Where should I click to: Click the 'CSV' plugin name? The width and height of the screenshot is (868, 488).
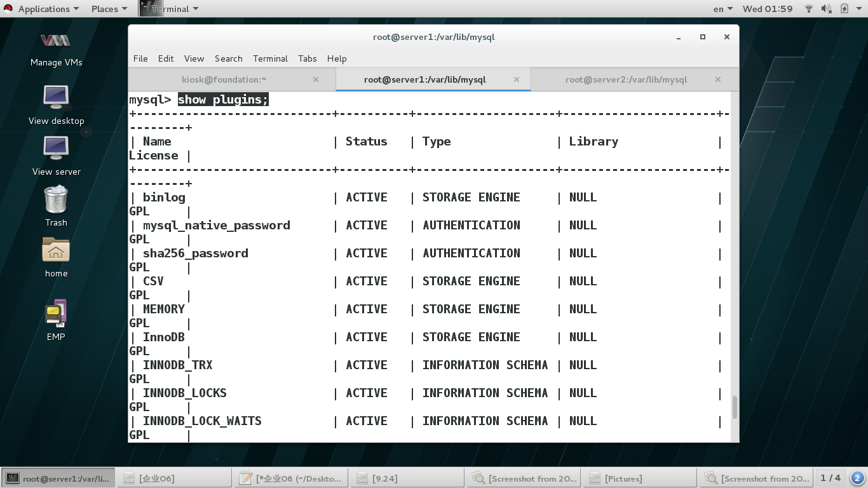click(x=153, y=281)
